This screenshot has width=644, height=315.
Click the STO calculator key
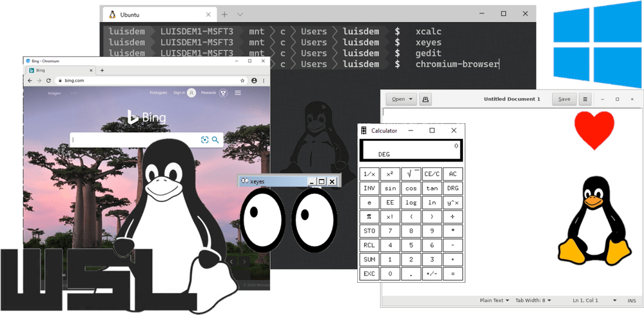point(369,231)
